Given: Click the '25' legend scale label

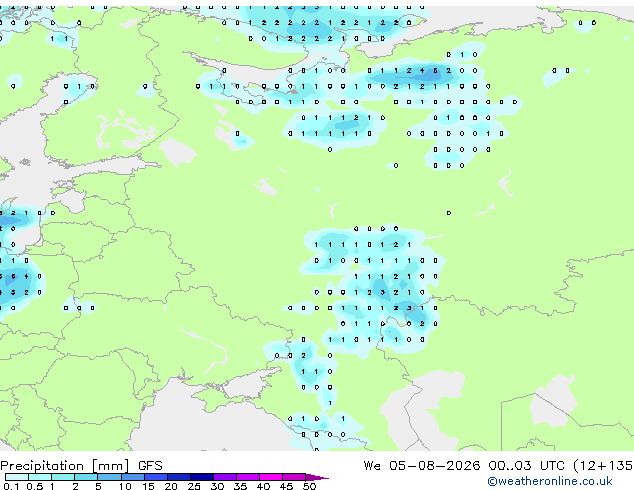Looking at the screenshot, I should pos(194,486).
